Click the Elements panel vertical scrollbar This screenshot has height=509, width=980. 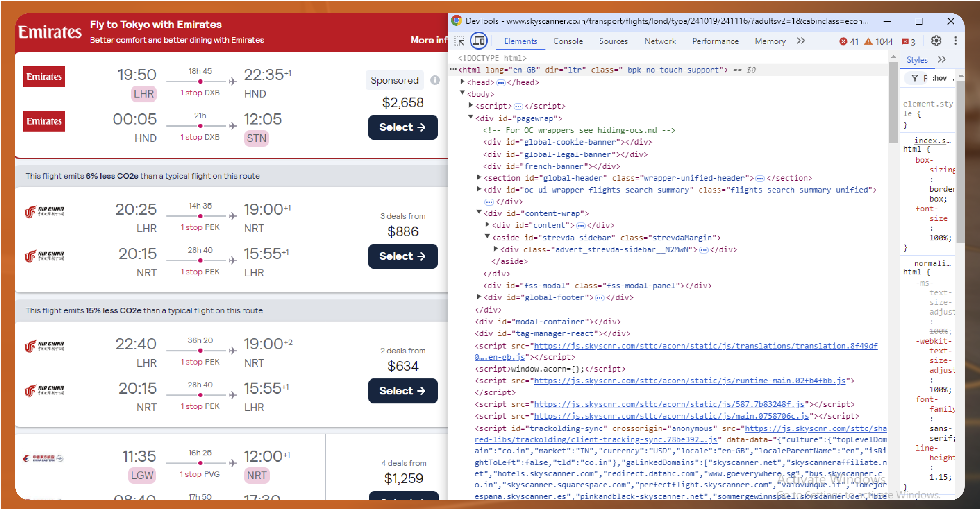click(x=893, y=103)
